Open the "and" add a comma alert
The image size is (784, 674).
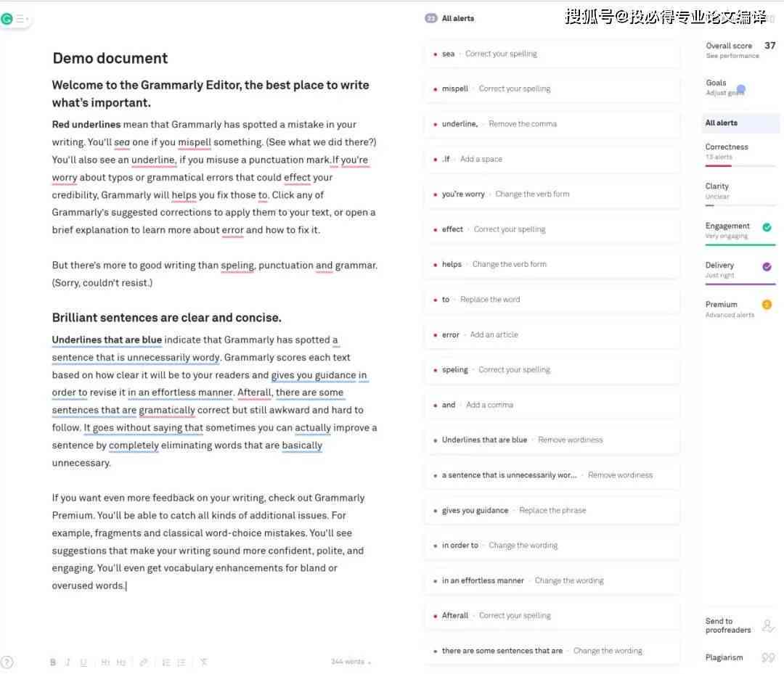pos(552,405)
